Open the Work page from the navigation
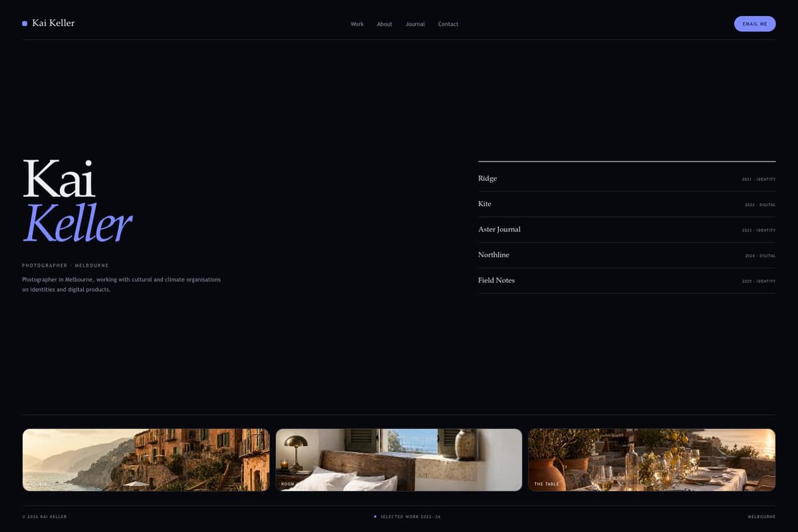798x532 pixels. click(357, 24)
